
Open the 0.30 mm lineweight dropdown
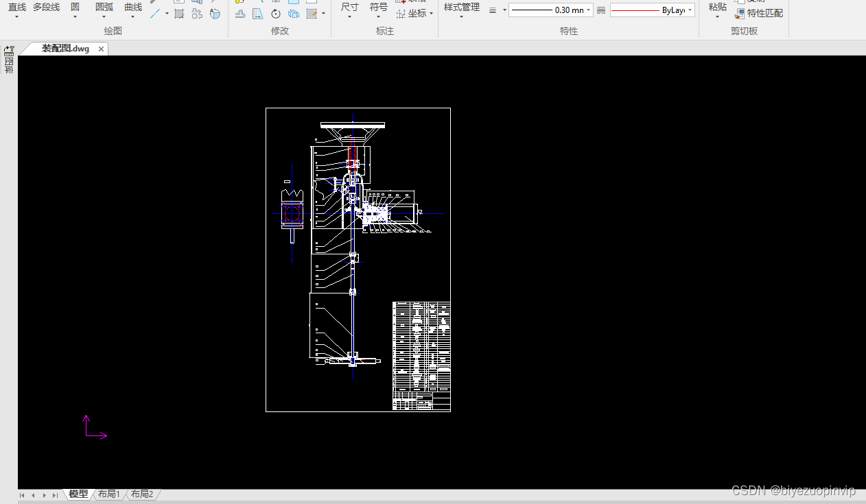point(551,10)
